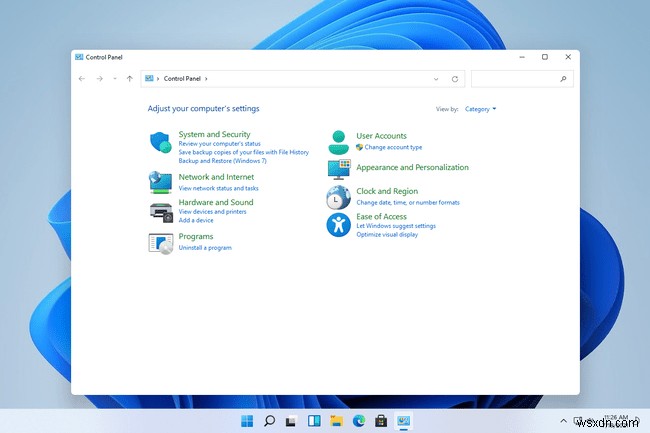Open the Programs category icon
The image size is (650, 433).
click(161, 243)
